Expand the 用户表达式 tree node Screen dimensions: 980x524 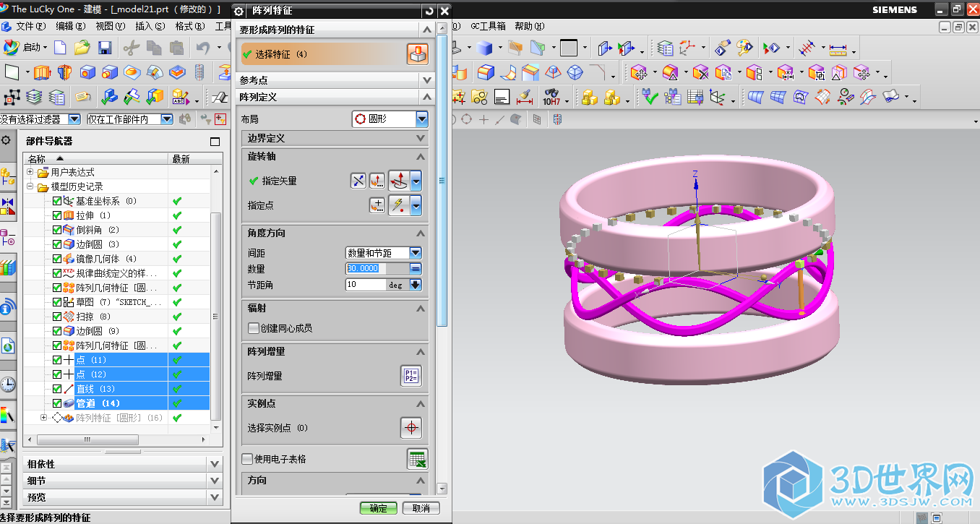pyautogui.click(x=30, y=172)
